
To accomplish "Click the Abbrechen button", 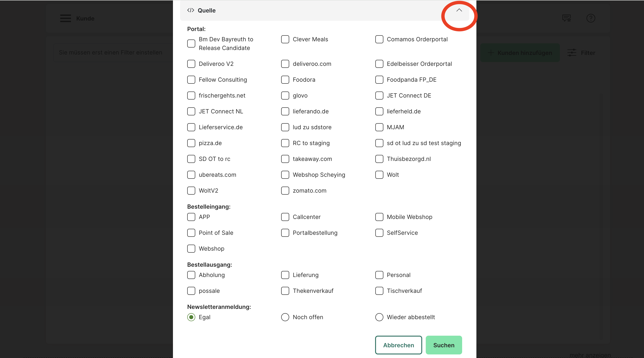I will tap(398, 345).
